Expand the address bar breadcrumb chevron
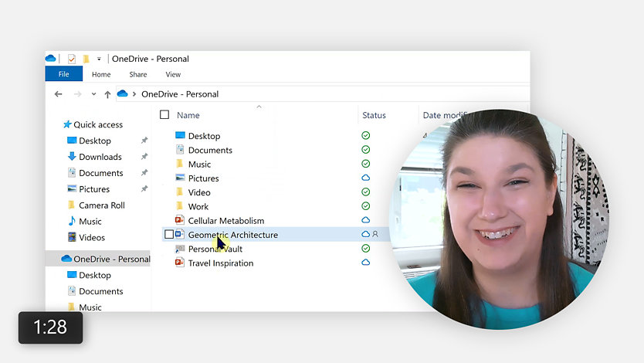The height and width of the screenshot is (363, 644). (x=134, y=94)
